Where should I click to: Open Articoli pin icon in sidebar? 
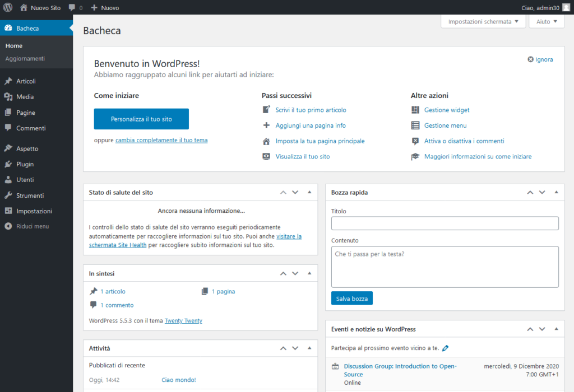click(x=8, y=81)
